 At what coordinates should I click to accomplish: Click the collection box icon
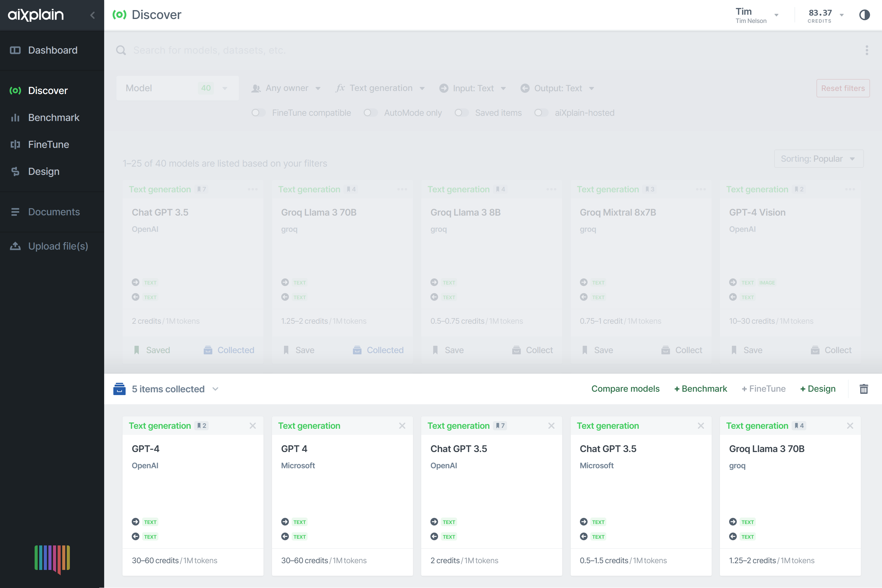(x=119, y=389)
